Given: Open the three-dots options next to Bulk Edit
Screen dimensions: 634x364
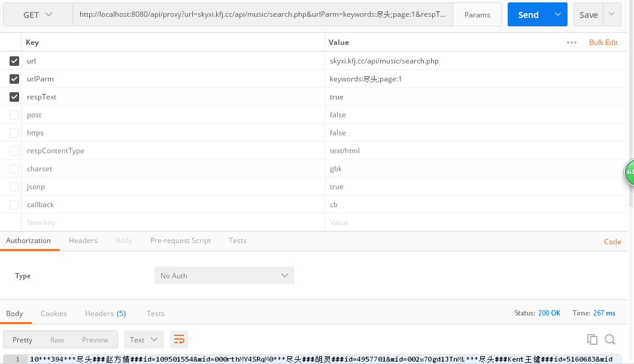Looking at the screenshot, I should pos(571,43).
